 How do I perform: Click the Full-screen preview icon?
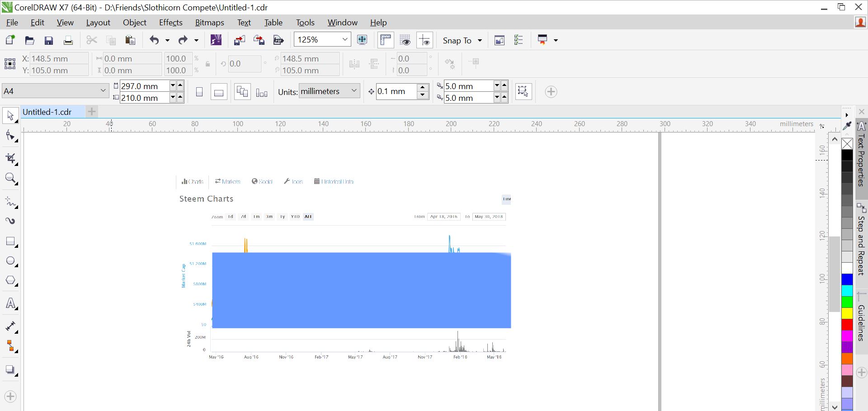362,40
